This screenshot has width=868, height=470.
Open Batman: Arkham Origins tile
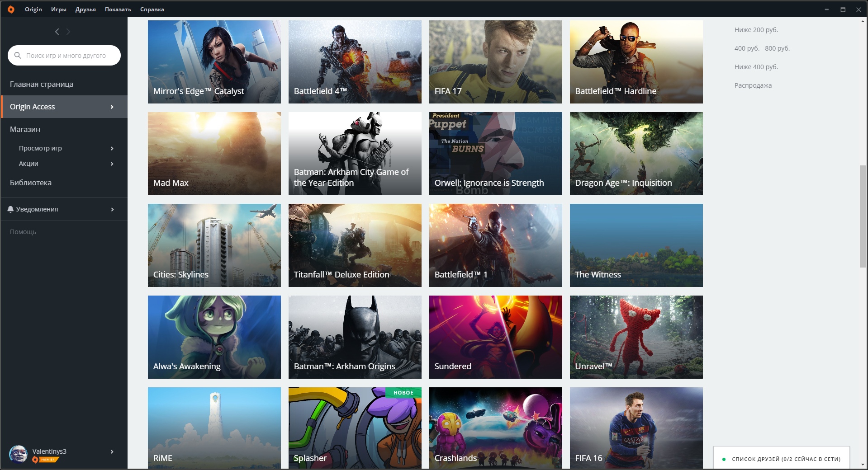(x=355, y=337)
